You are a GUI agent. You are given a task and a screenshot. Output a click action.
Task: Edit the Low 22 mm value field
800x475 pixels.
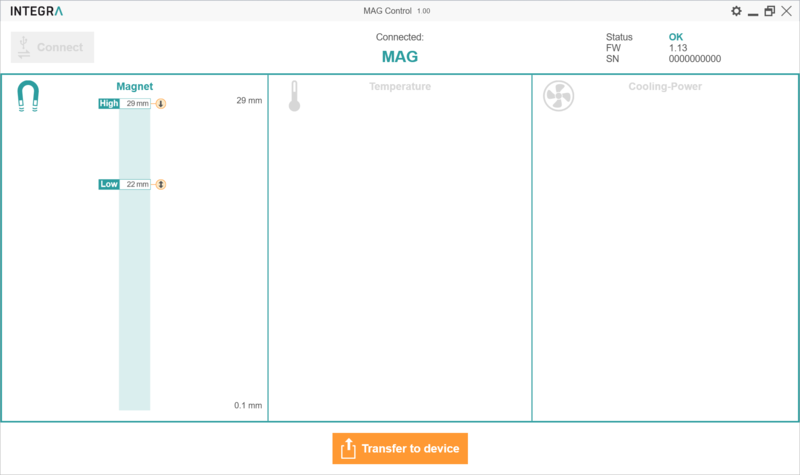click(135, 184)
